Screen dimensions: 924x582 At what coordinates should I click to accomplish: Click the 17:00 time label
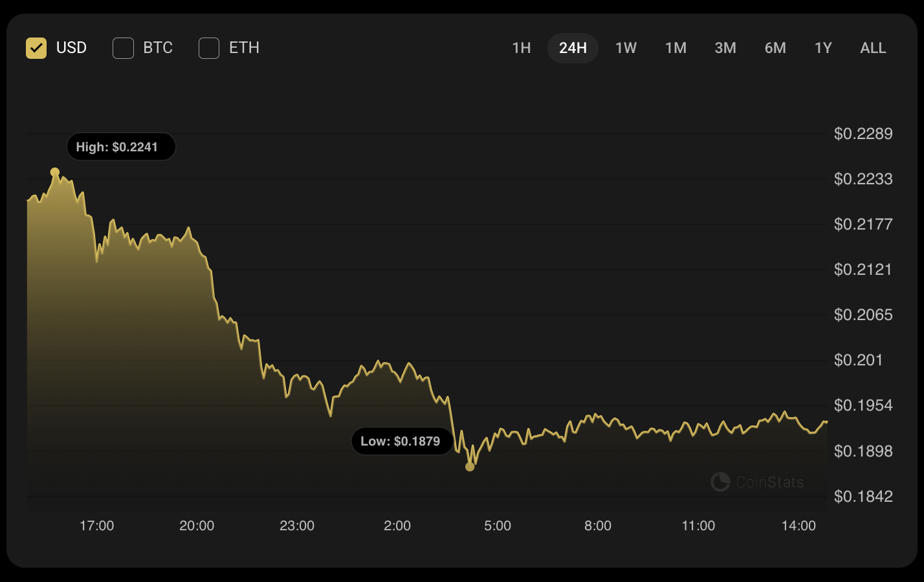coord(96,526)
